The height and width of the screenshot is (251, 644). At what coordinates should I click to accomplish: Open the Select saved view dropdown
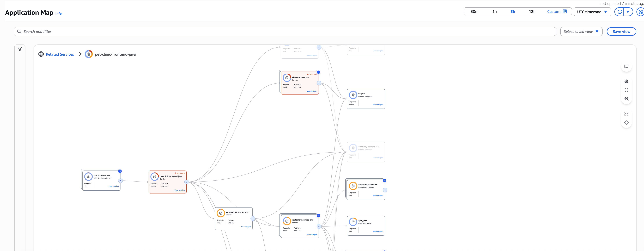[x=581, y=32]
